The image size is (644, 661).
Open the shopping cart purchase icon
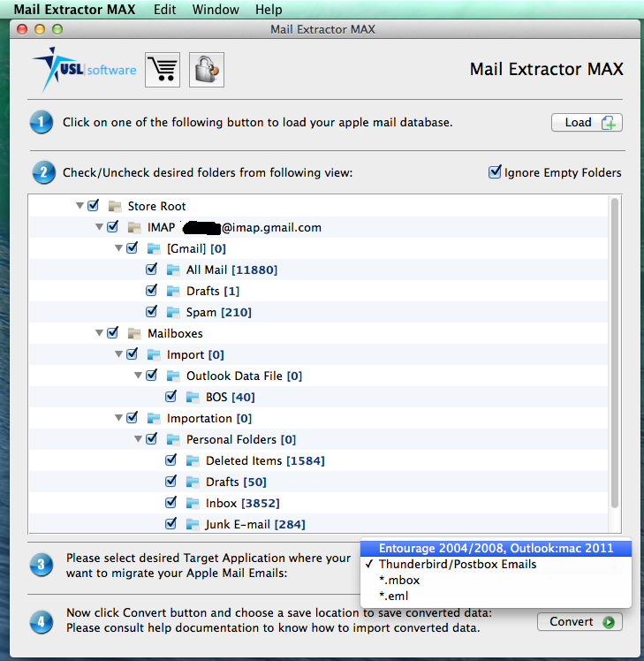pos(163,70)
